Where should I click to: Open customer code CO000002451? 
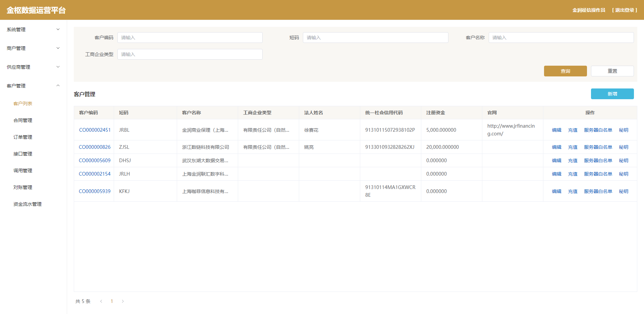[95, 130]
